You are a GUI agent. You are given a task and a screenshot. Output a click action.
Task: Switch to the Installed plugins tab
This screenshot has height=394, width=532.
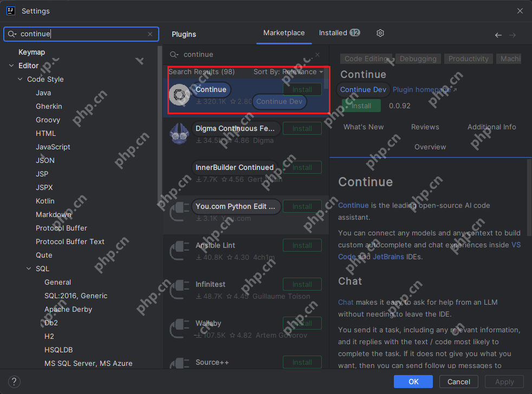[339, 33]
